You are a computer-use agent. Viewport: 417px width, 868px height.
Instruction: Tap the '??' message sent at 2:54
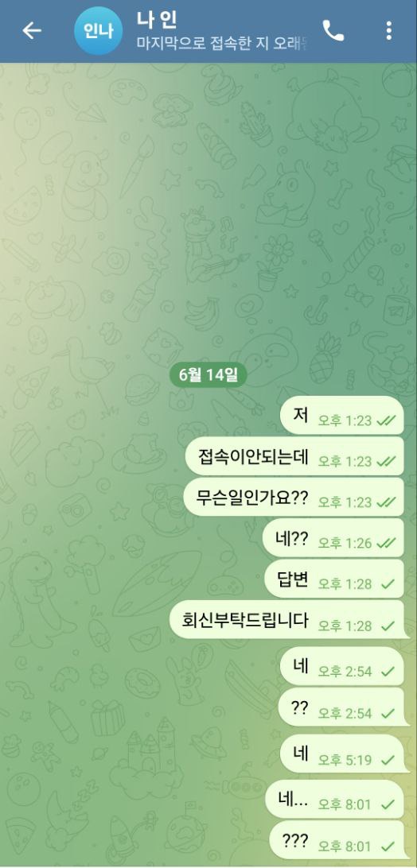tap(341, 707)
